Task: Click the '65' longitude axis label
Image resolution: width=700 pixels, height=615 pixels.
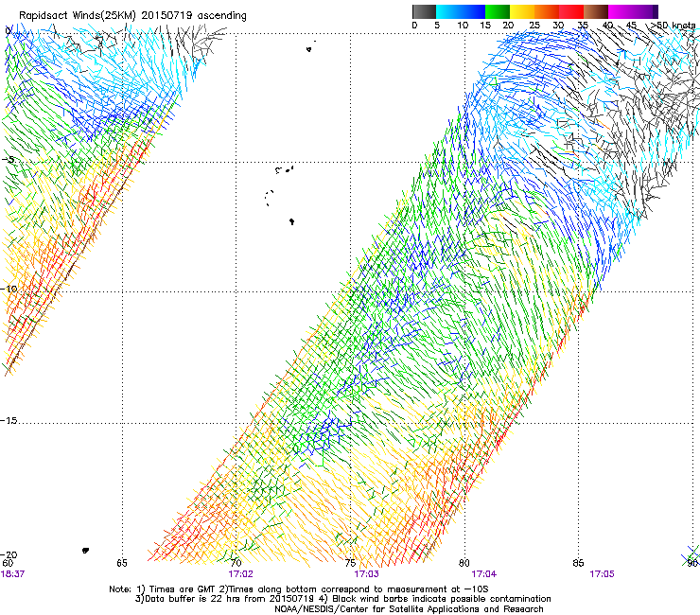Action: (122, 563)
